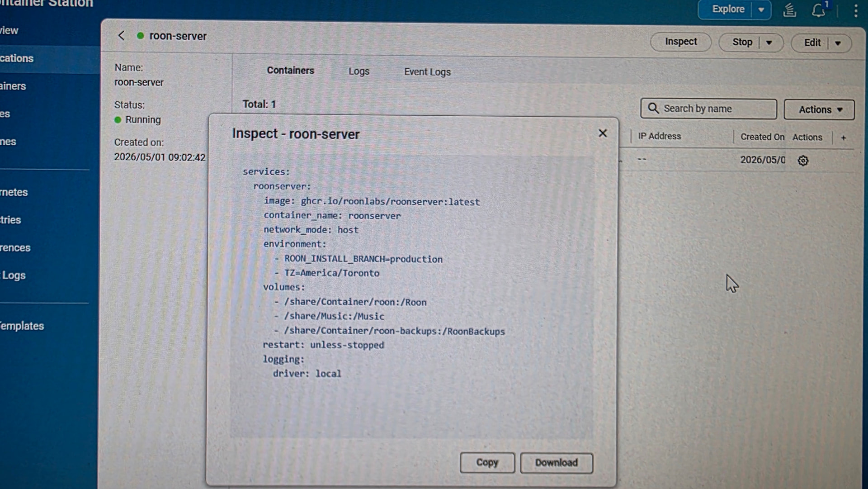This screenshot has width=868, height=489.
Task: Click the Search by name field
Action: coord(708,109)
